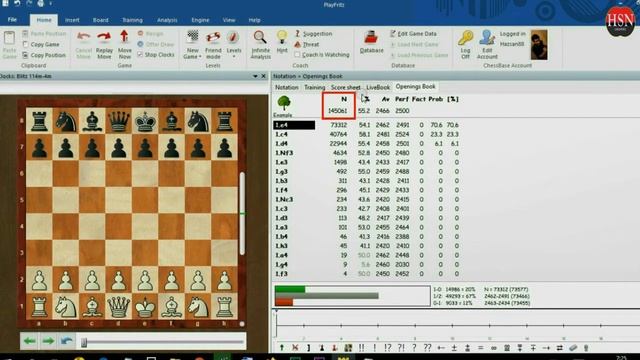Insert the '?!' dubious move annotation
Screen dimensions: 640x360
401,348
